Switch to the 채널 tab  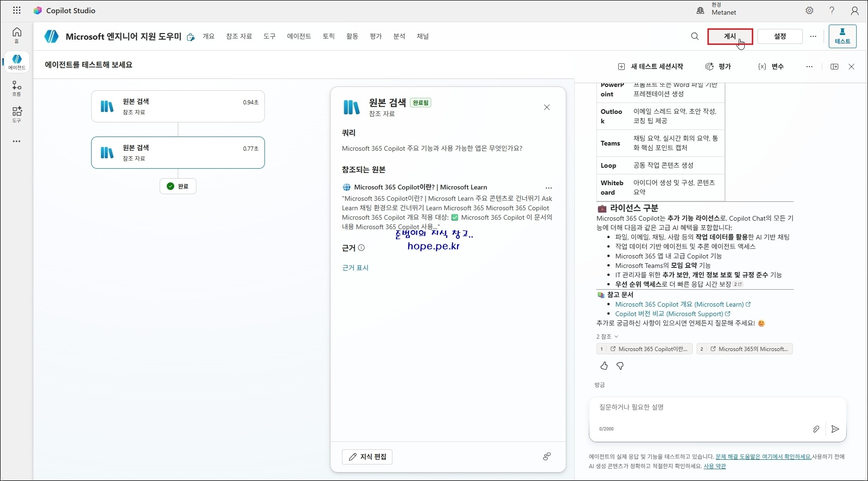[x=423, y=36]
